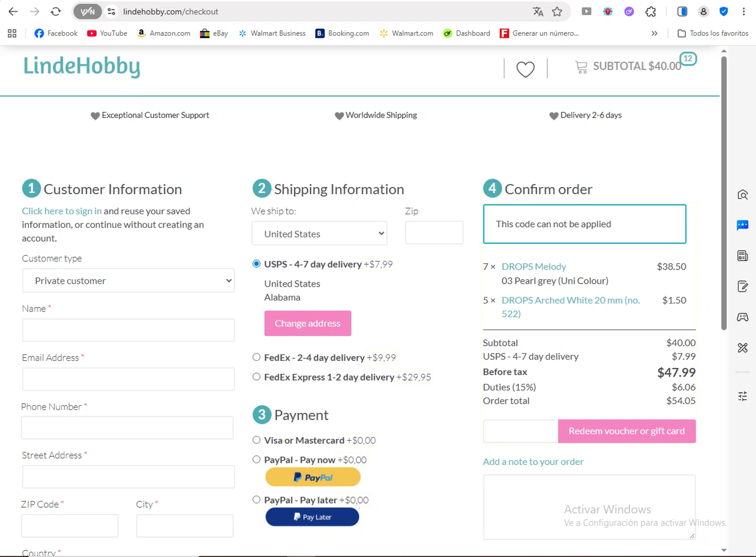Image resolution: width=756 pixels, height=557 pixels.
Task: Click the Name input field
Action: [129, 330]
